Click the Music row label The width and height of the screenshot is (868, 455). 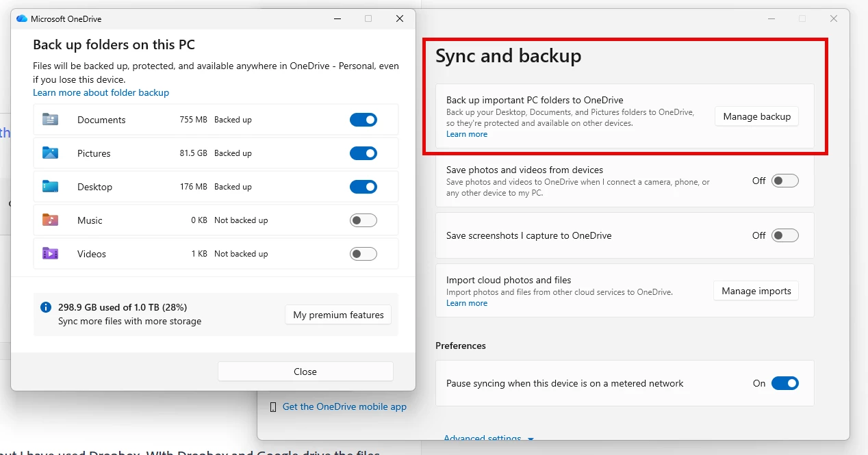[x=90, y=220]
